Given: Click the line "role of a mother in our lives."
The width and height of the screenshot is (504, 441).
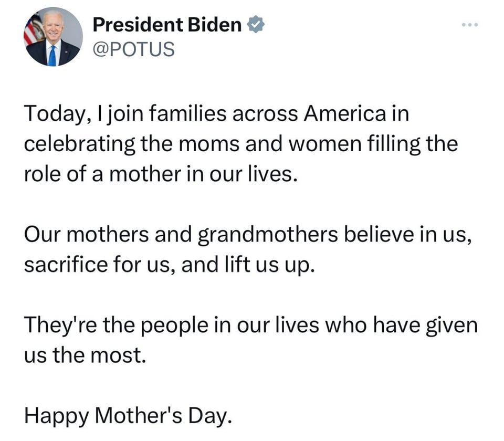Looking at the screenshot, I should point(161,174).
